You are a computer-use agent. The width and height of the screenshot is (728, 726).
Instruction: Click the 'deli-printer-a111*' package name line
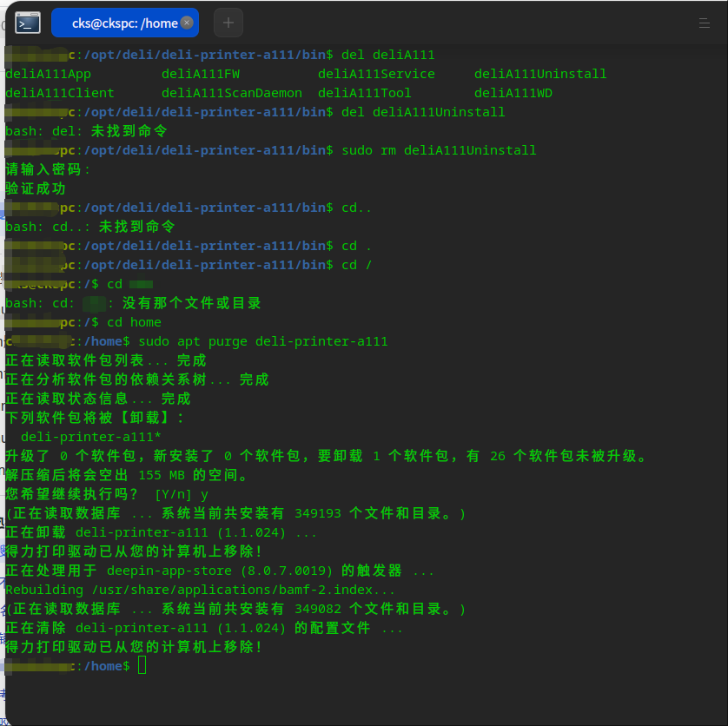pyautogui.click(x=91, y=437)
